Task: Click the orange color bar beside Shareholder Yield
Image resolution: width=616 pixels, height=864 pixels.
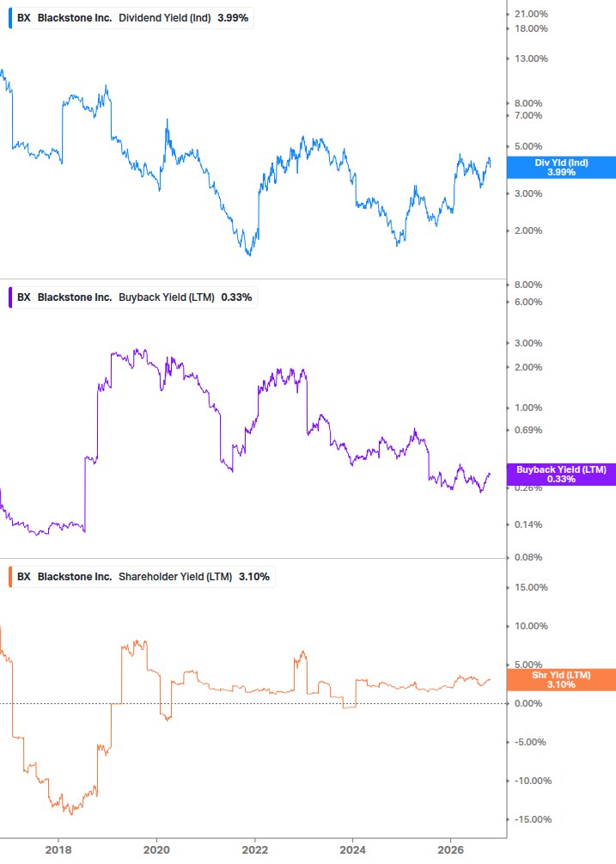Action: [10, 576]
